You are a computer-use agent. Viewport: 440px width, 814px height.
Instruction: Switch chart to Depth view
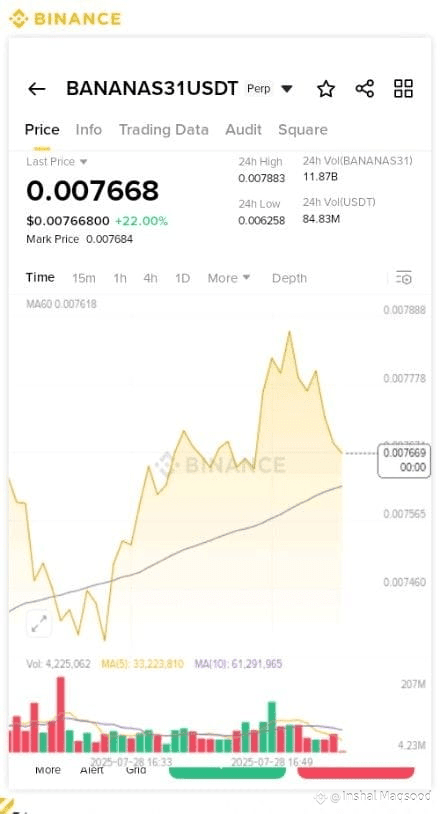coord(289,278)
